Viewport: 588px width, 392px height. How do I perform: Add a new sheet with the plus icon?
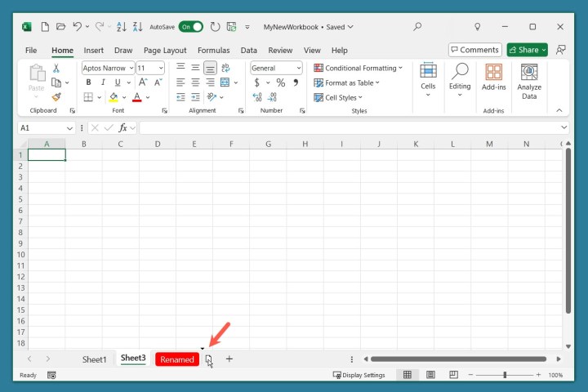click(229, 359)
